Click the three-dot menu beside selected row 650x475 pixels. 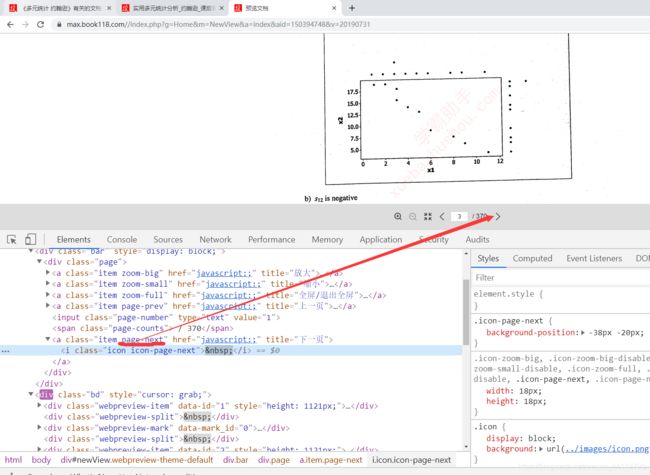(5, 351)
